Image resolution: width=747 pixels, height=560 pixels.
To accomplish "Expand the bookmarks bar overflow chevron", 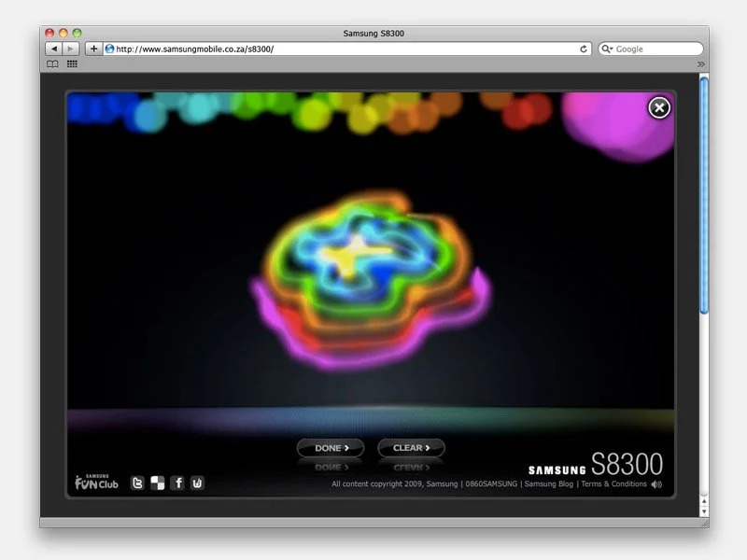I will 701,63.
